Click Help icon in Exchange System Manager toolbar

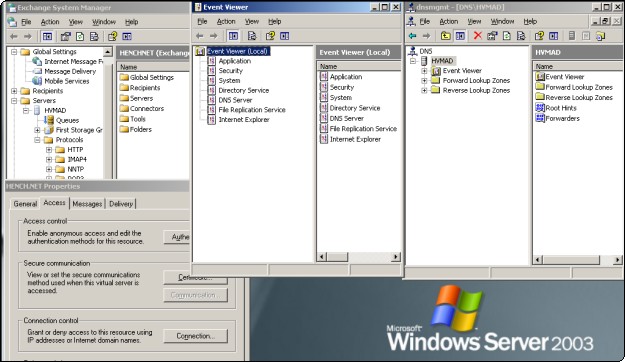coord(112,37)
